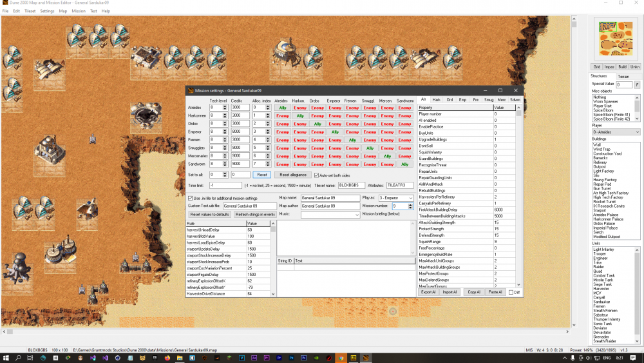644x363 pixels.
Task: Click the rules list vertical scrollbar
Action: [x=272, y=259]
